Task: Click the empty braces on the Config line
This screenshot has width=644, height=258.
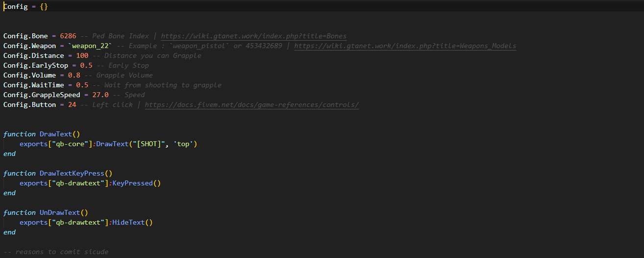Action: pyautogui.click(x=44, y=7)
